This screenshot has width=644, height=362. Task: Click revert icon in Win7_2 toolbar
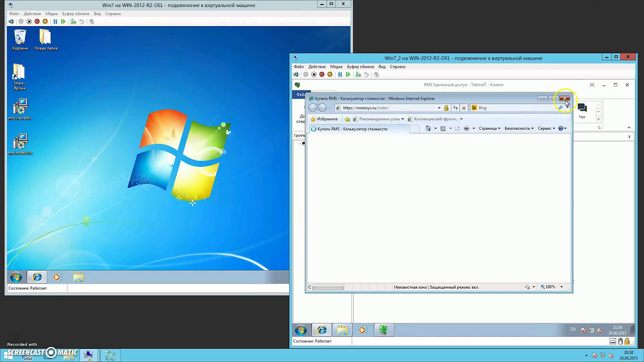[x=366, y=74]
